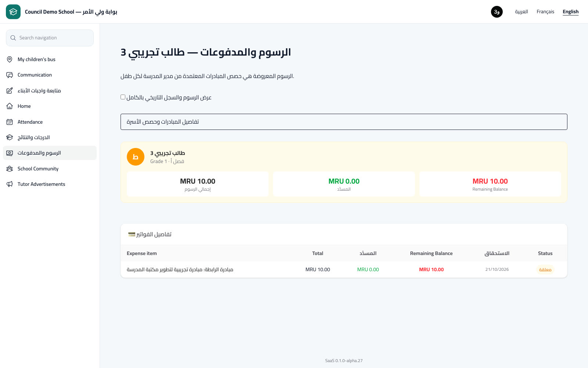Click the search magnifier icon in sidebar
The width and height of the screenshot is (588, 368).
(13, 38)
